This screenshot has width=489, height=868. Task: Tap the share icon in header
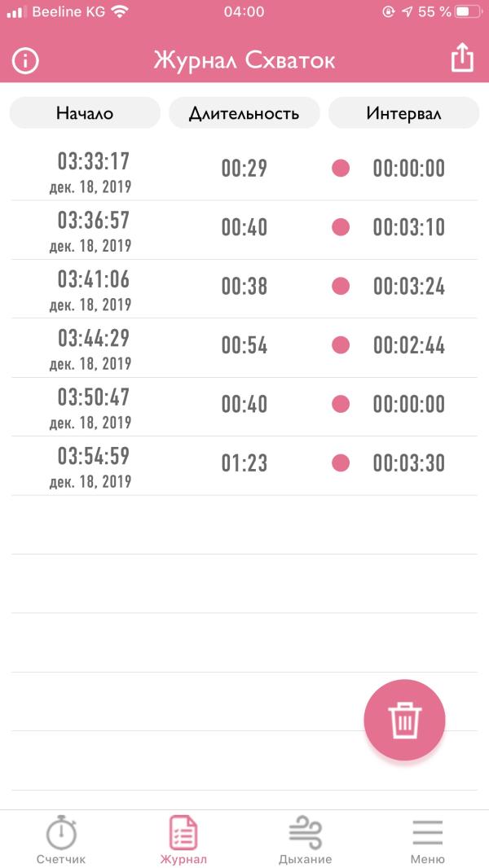coord(462,59)
